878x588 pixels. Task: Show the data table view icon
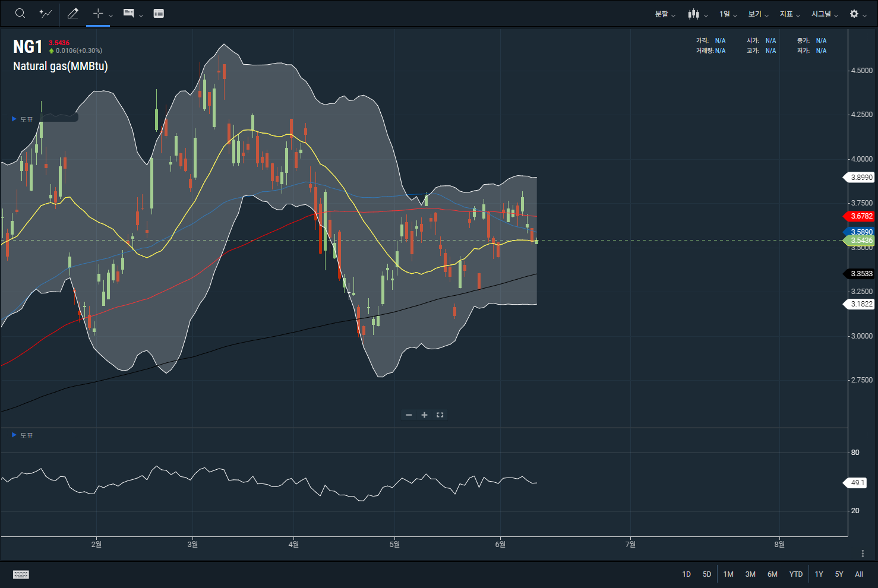tap(159, 14)
